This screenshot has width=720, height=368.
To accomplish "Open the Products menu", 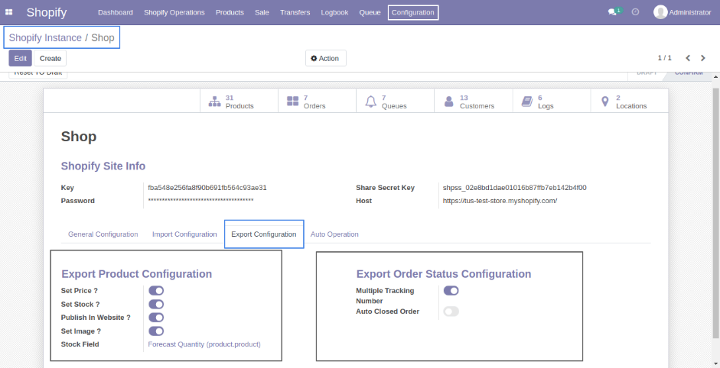I will pyautogui.click(x=230, y=12).
